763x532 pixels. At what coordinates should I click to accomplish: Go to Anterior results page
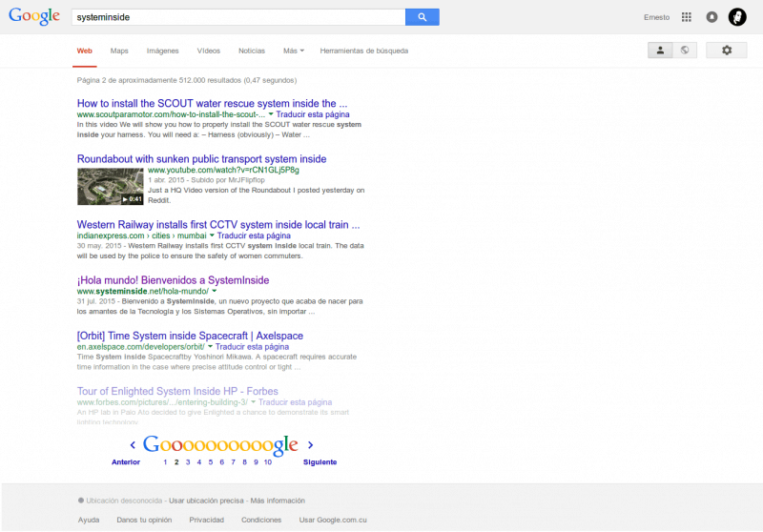point(126,462)
